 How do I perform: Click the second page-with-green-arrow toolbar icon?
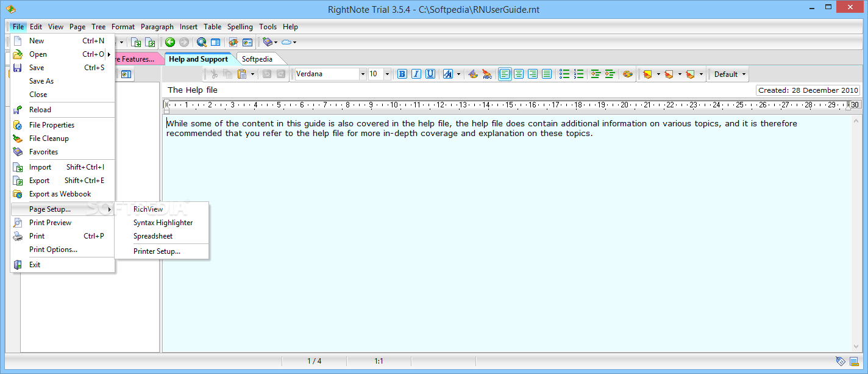coord(151,42)
